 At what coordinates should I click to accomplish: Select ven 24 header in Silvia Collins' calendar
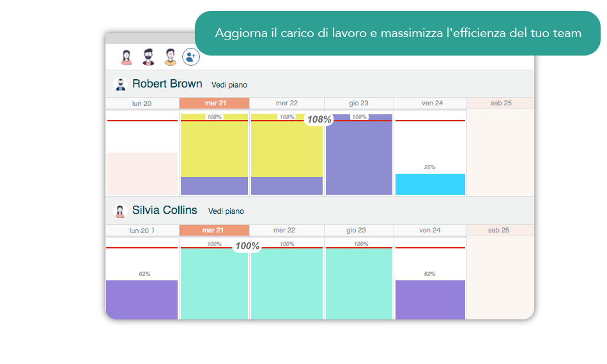[x=430, y=231]
